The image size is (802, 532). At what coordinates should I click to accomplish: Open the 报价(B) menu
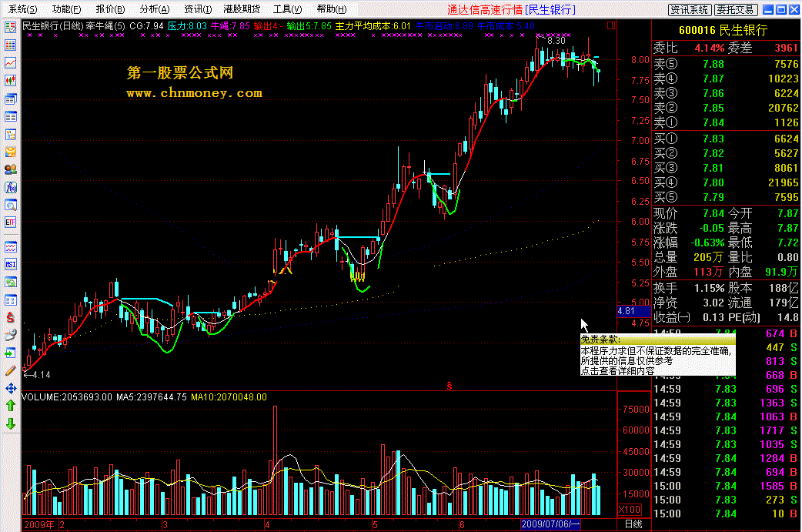click(x=111, y=9)
